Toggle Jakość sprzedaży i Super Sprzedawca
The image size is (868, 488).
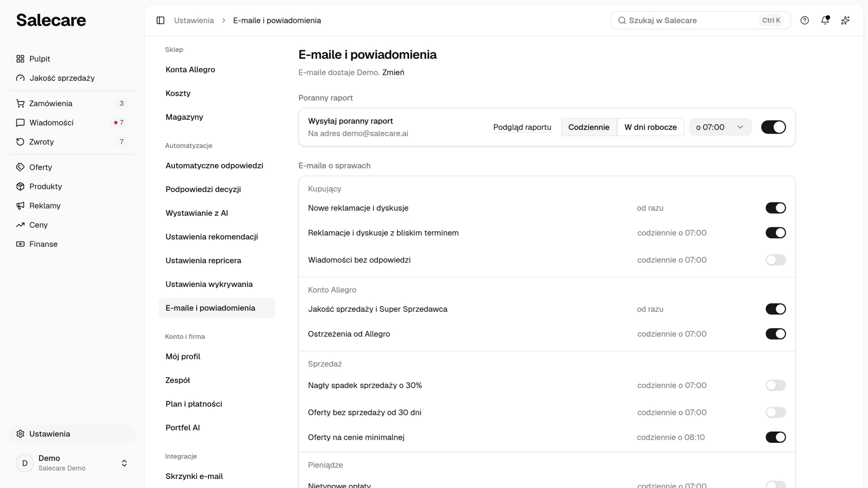point(776,309)
